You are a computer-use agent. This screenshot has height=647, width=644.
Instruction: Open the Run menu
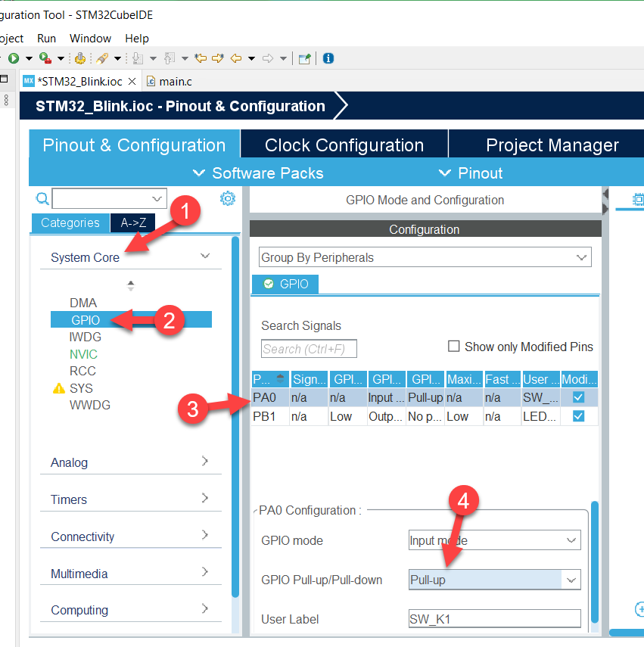[46, 39]
